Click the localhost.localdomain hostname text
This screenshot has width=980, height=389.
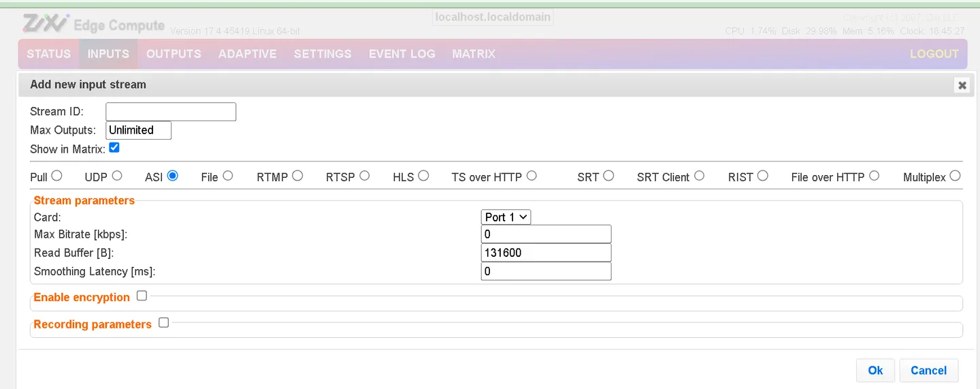click(x=493, y=16)
